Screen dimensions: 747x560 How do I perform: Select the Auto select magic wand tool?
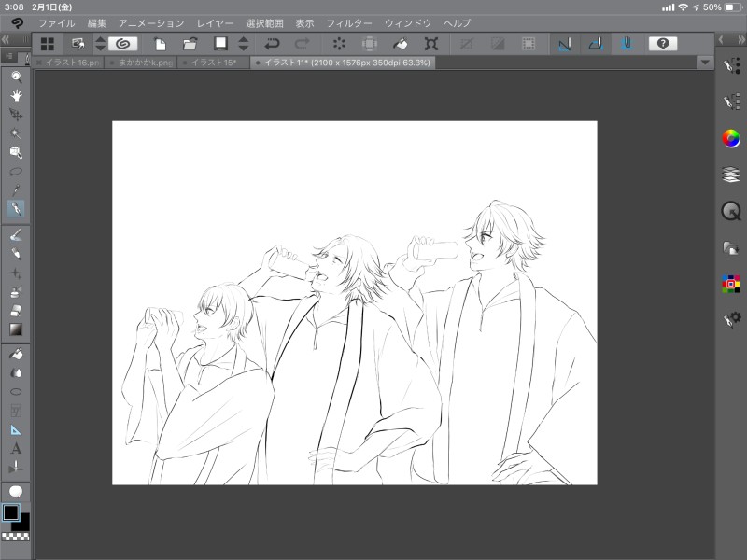point(16,133)
